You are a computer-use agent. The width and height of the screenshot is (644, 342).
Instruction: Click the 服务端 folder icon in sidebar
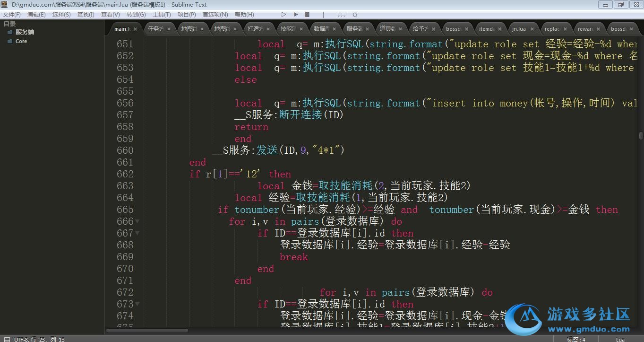pyautogui.click(x=10, y=32)
